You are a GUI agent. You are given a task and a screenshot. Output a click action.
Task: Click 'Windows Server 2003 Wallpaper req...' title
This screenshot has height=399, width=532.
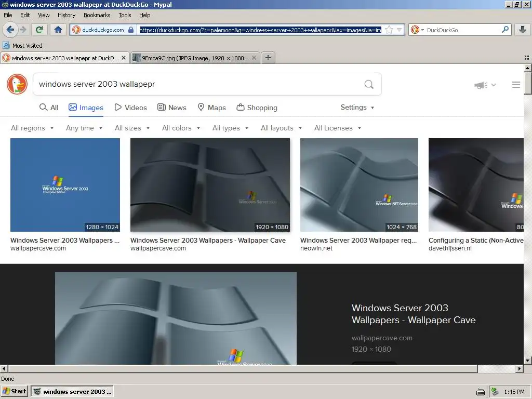[x=358, y=240]
